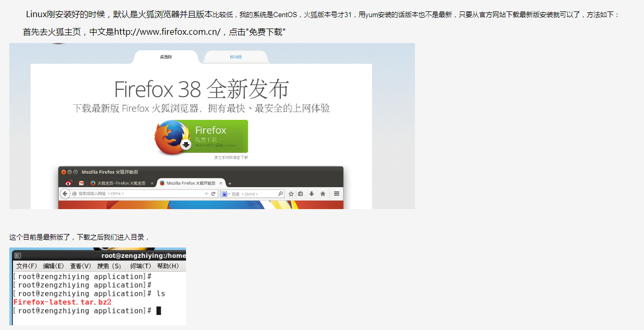
Task: Open the bookmarks list icon
Action: (300, 194)
